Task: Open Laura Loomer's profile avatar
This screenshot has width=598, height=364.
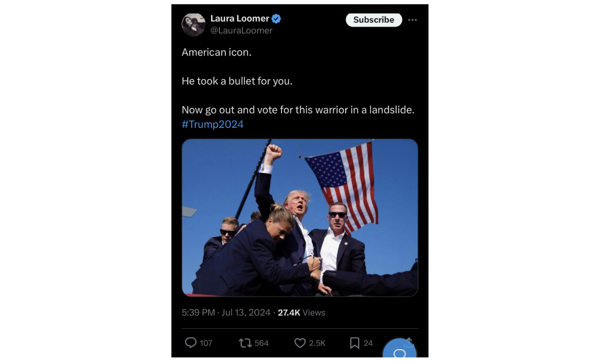Action: click(194, 24)
